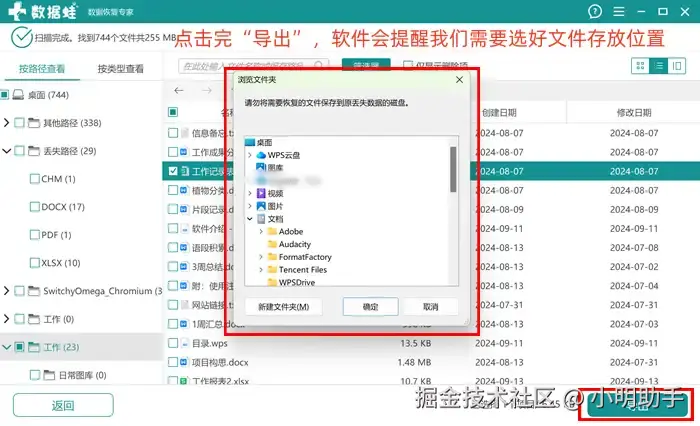Click the 项目构思.docx file icon
Screen dimensions: 700x426
pyautogui.click(x=184, y=362)
